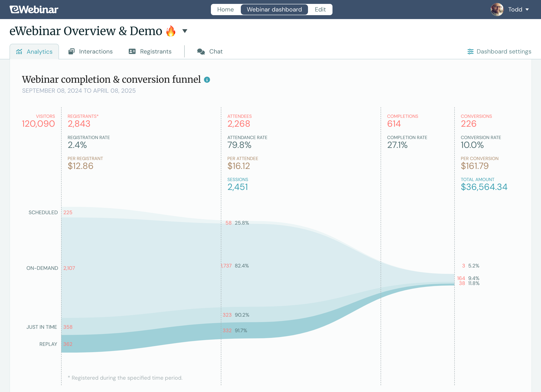The image size is (541, 392).
Task: Select the Analytics chart icon
Action: 19,51
